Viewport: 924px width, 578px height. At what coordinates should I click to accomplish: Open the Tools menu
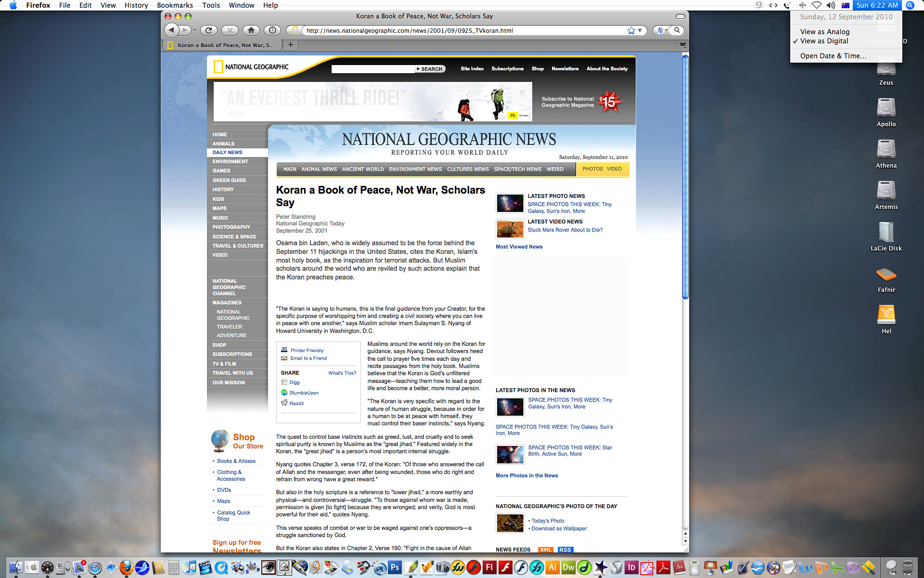[x=211, y=5]
